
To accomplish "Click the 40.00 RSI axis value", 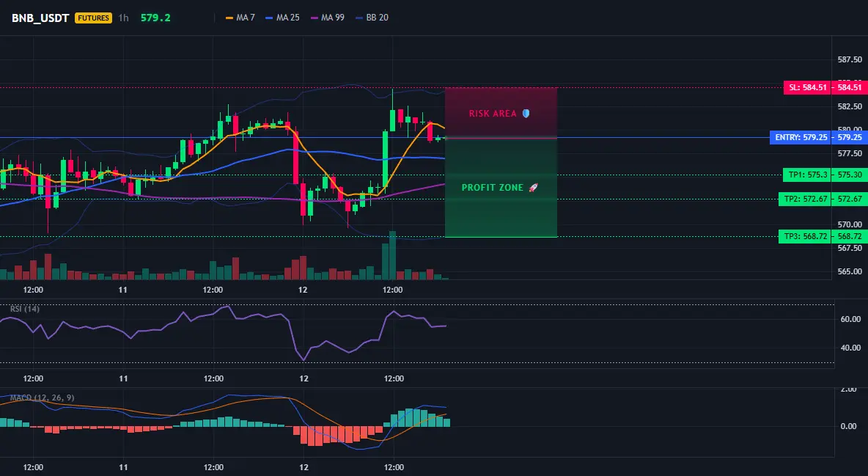I will (851, 348).
